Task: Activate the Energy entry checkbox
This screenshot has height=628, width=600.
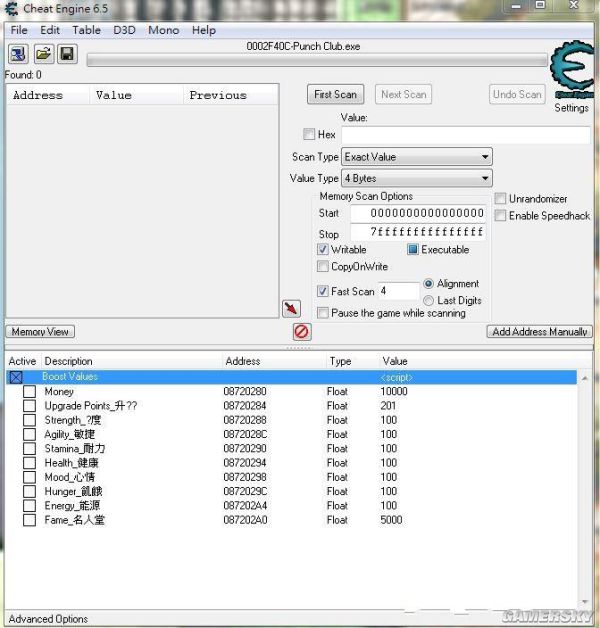Action: click(x=29, y=506)
